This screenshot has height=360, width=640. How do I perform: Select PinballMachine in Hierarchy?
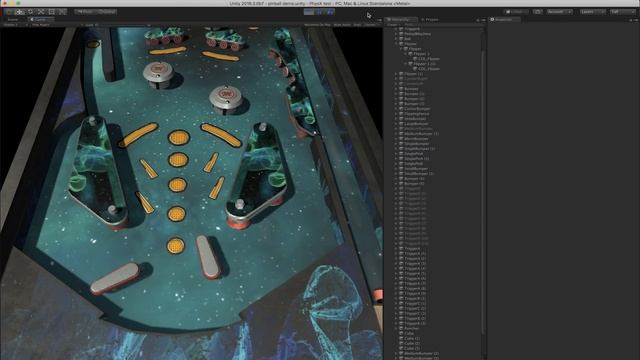click(417, 34)
